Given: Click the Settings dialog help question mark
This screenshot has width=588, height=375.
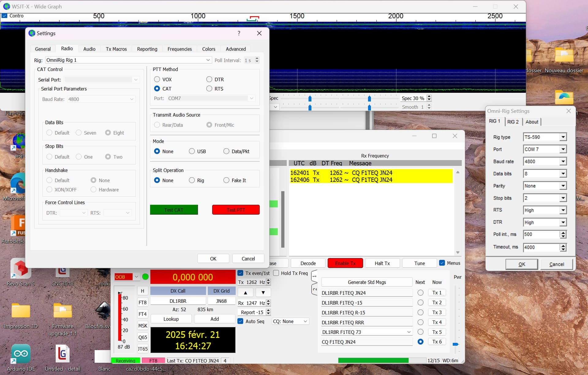Looking at the screenshot, I should click(239, 33).
